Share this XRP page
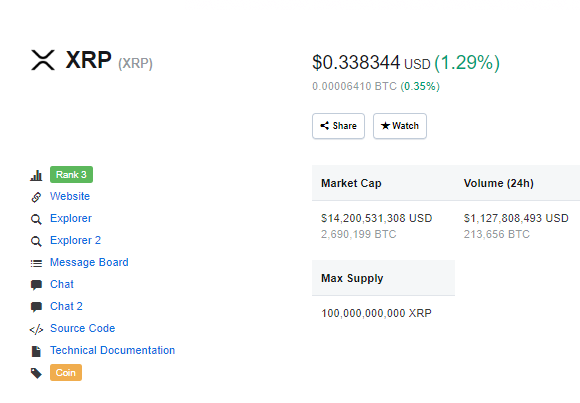 pos(338,126)
